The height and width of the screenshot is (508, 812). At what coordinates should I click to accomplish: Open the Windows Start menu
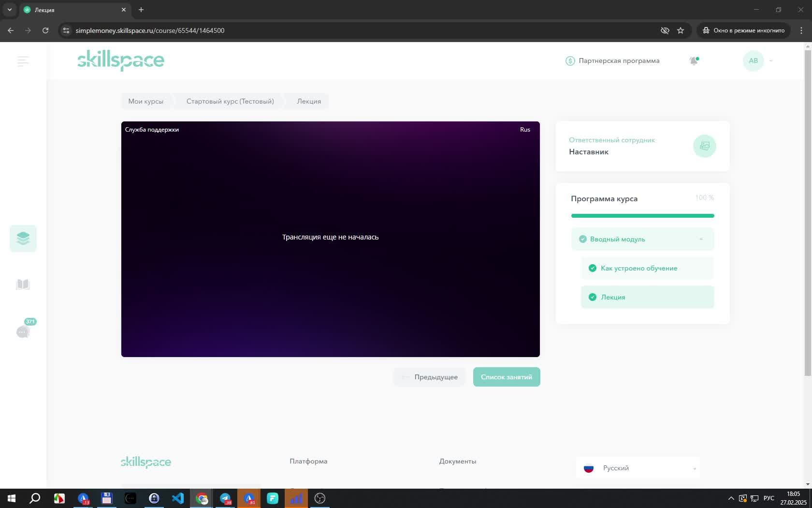click(x=12, y=498)
